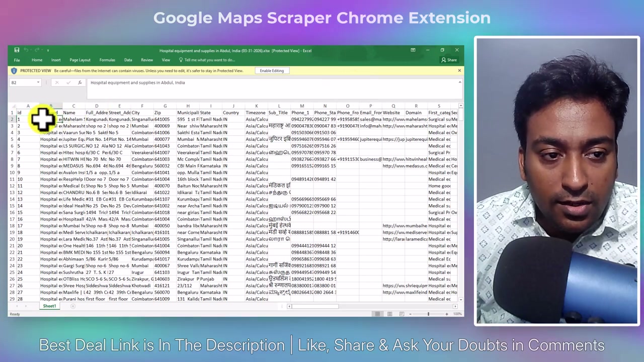The width and height of the screenshot is (644, 362).
Task: Click the City header cell
Action: (142, 113)
